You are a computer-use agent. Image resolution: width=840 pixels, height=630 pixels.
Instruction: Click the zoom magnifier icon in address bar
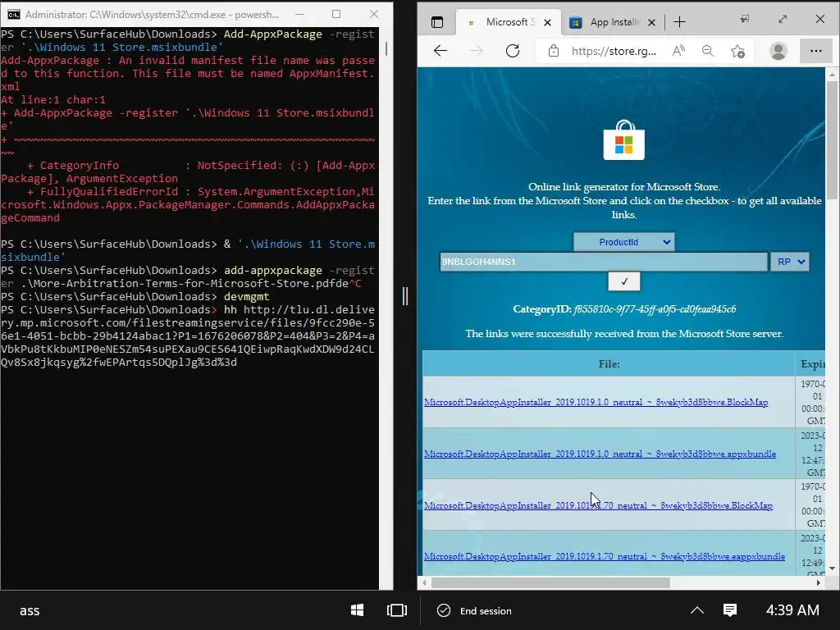[708, 51]
